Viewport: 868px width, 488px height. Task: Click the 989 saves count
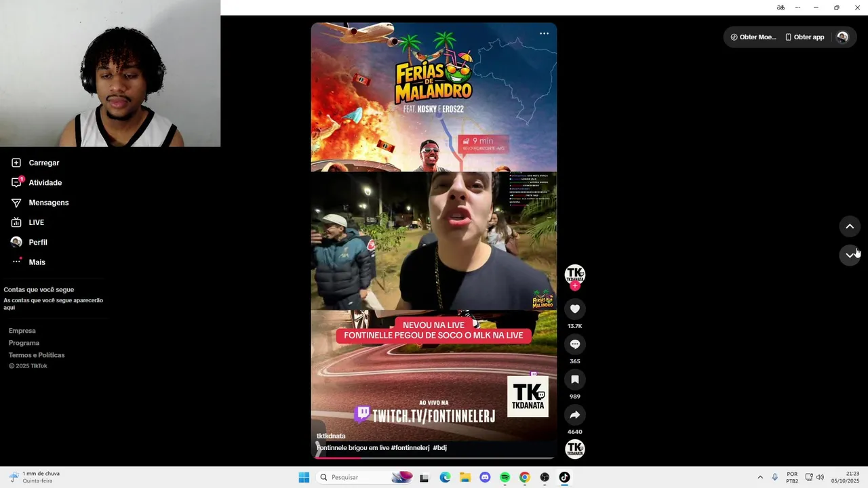point(574,396)
